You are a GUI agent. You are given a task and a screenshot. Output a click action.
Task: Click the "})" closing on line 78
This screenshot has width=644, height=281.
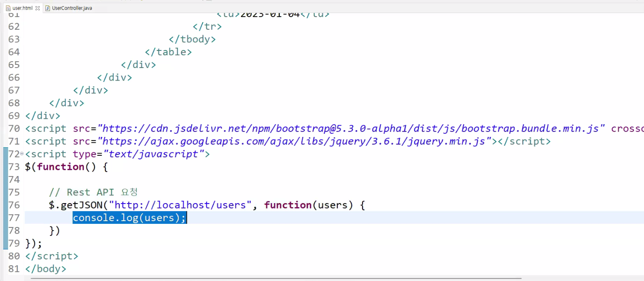54,231
